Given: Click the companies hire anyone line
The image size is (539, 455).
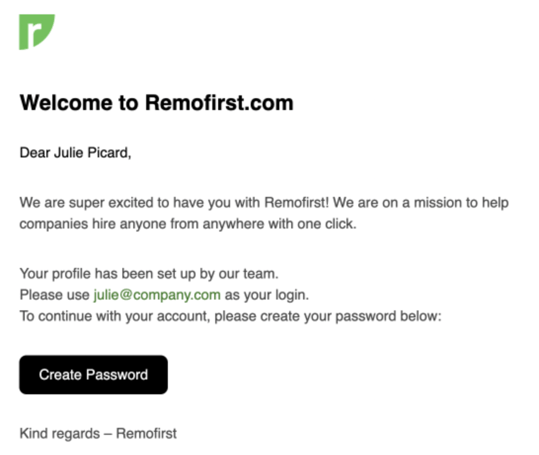Looking at the screenshot, I should [188, 224].
